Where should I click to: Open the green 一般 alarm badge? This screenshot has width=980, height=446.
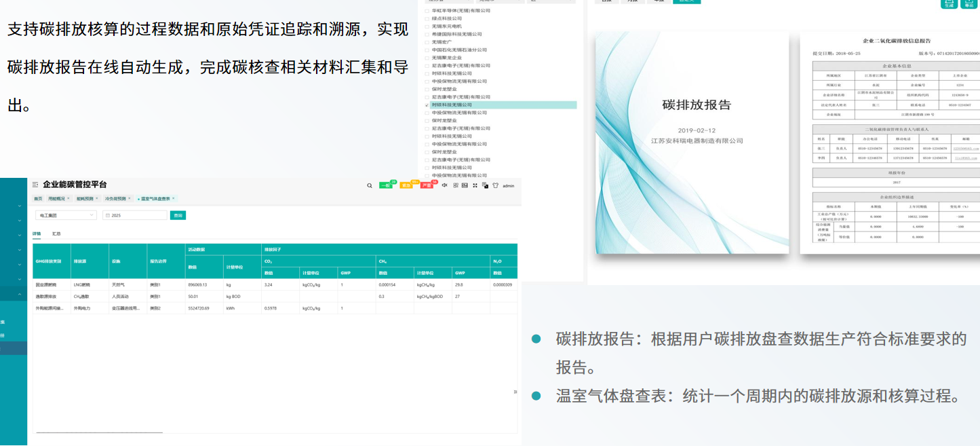386,185
